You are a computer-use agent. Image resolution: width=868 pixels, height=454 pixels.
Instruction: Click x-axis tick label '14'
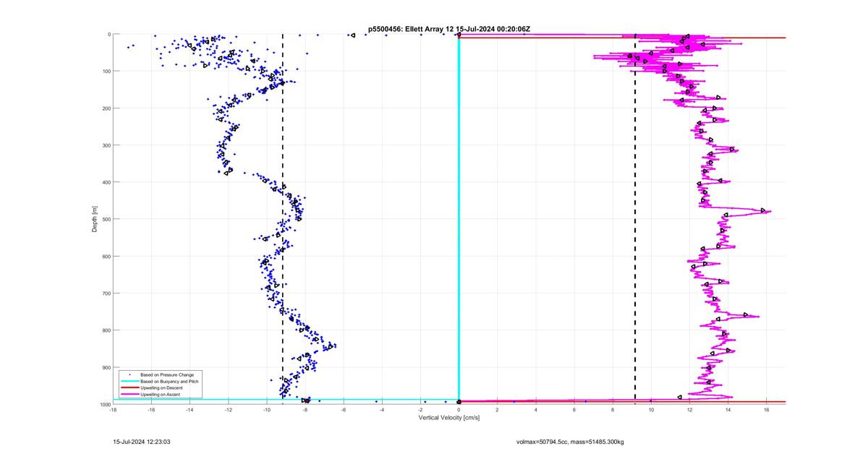coord(728,410)
